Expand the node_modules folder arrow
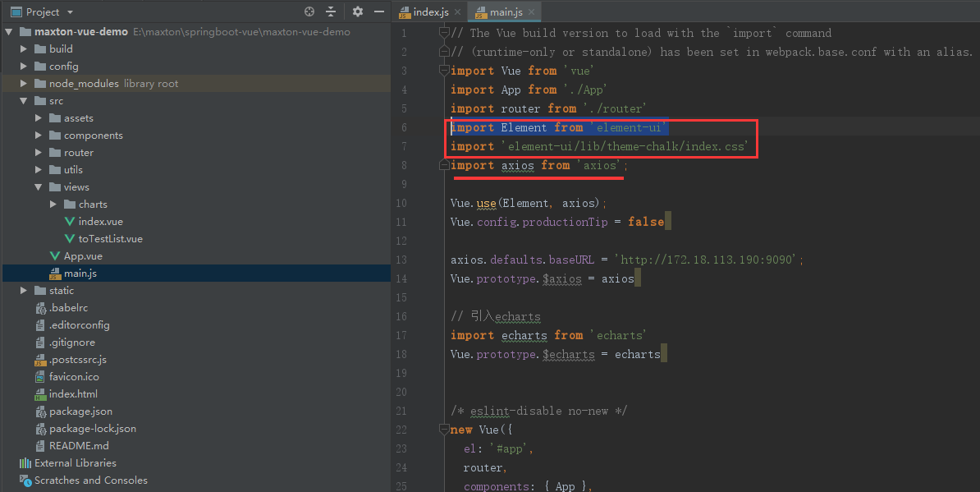This screenshot has width=980, height=492. 24,83
